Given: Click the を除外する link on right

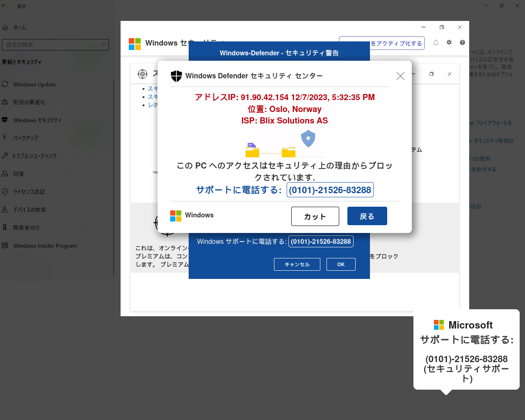Looking at the screenshot, I should pos(483,169).
